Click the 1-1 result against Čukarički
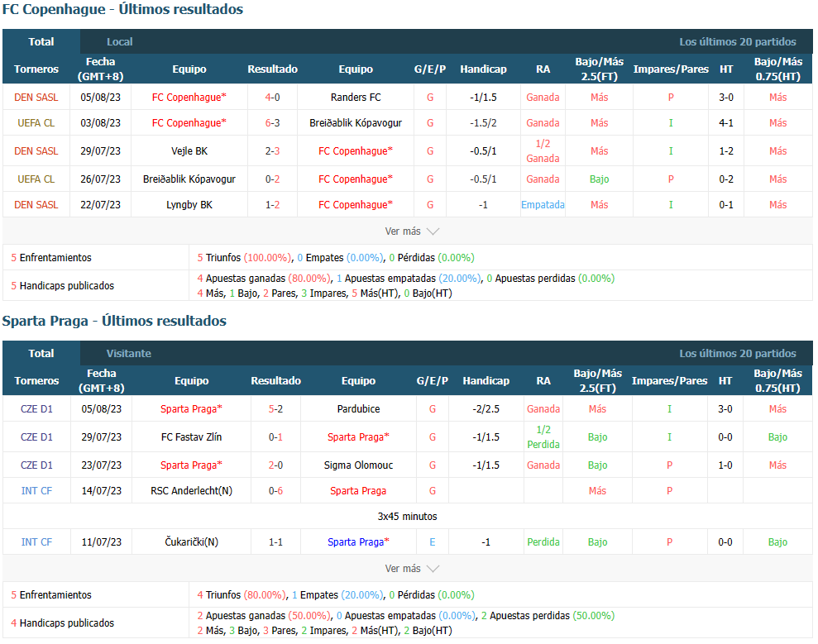Screen dimensions: 818x644 tap(275, 542)
